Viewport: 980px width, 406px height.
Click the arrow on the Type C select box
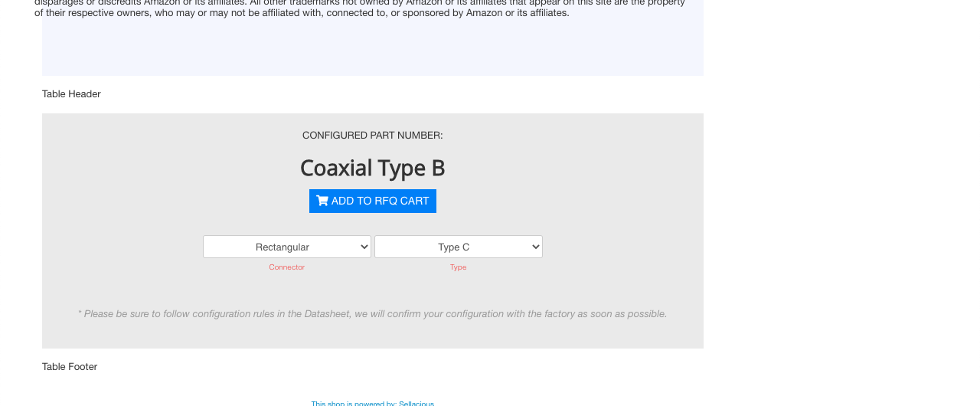tap(535, 247)
